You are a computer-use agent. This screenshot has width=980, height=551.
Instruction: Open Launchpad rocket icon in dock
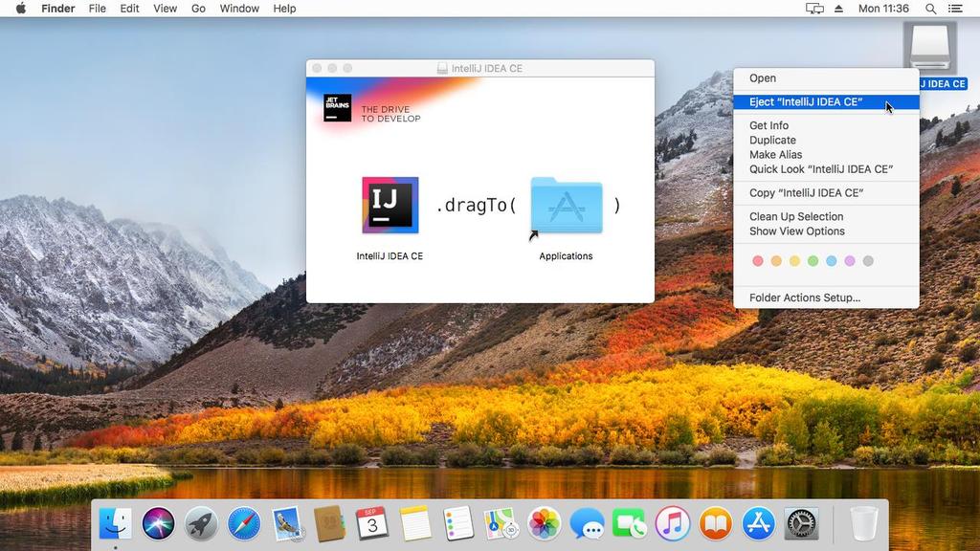click(201, 523)
